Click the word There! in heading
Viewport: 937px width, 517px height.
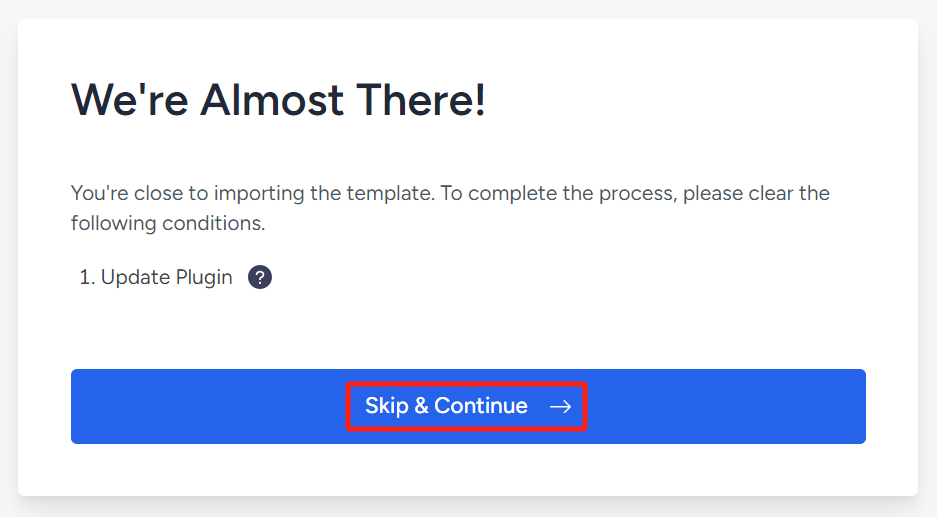pyautogui.click(x=421, y=100)
